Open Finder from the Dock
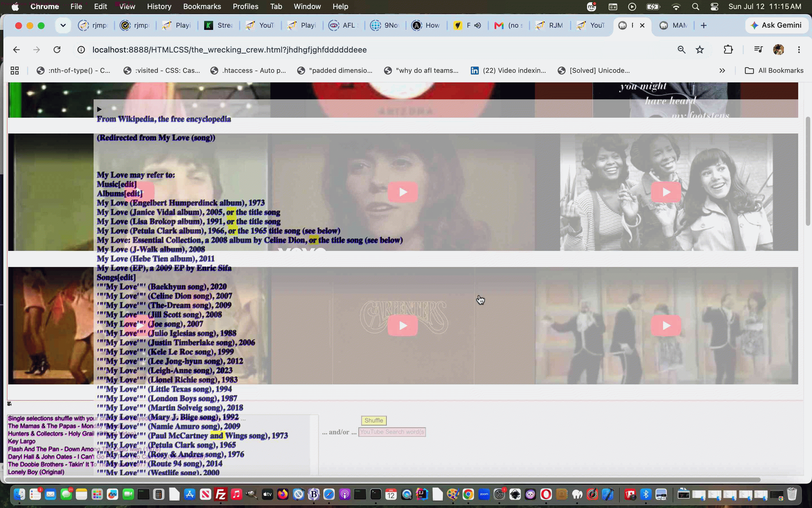 click(x=19, y=494)
